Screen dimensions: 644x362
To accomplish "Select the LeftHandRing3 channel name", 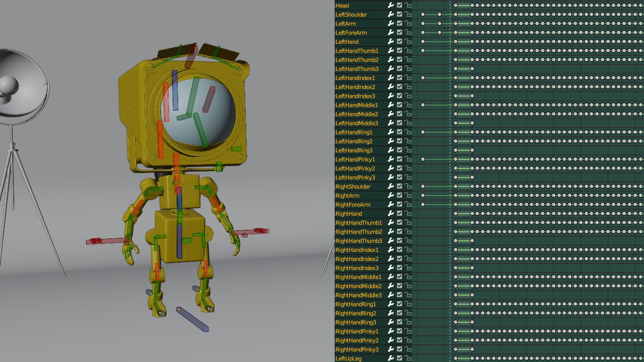I will (x=354, y=150).
